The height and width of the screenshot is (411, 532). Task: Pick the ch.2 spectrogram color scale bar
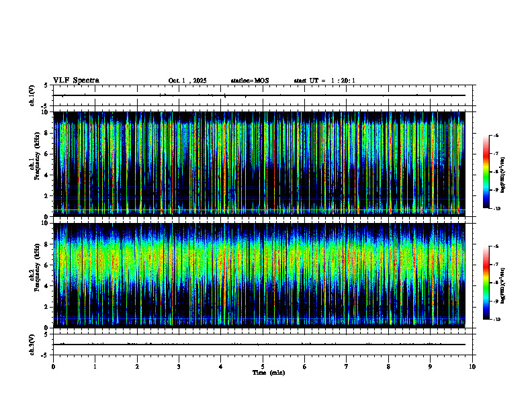click(x=486, y=283)
